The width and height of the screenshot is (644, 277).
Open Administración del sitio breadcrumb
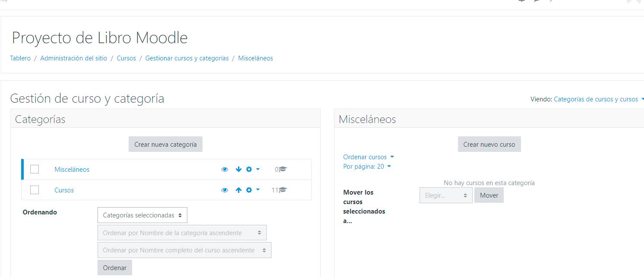click(x=73, y=58)
